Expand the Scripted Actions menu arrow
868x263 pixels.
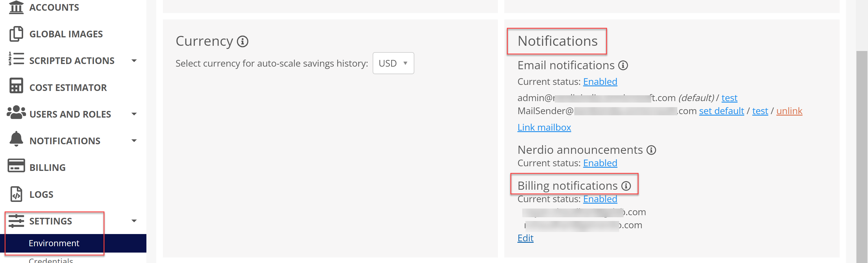click(x=134, y=61)
